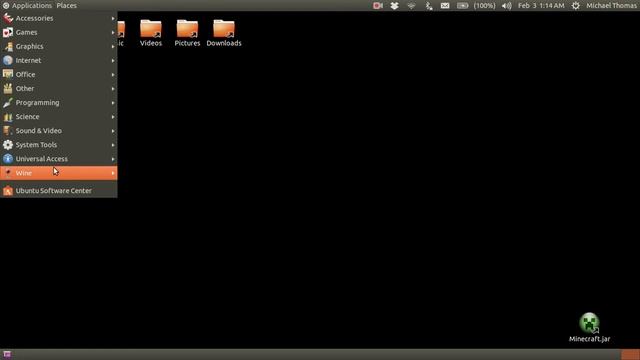Expand the arrow next to Accessories
This screenshot has width=640, height=360.
[113, 18]
